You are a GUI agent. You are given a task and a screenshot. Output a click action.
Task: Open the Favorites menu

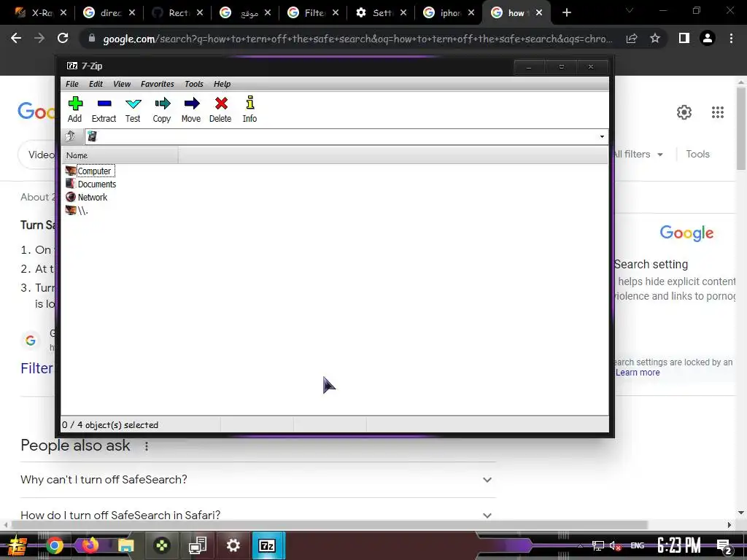click(x=158, y=84)
